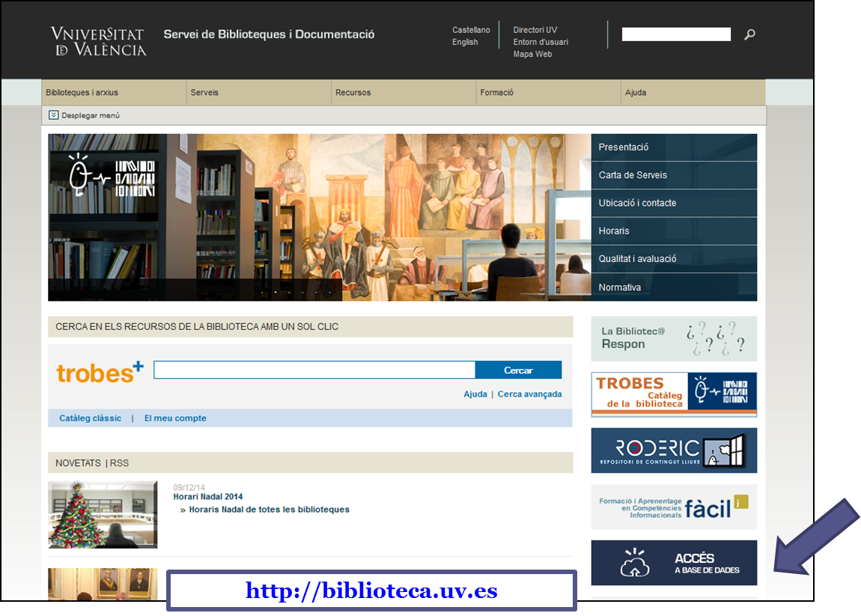Image resolution: width=861 pixels, height=616 pixels.
Task: Click the library reading room banner photo
Action: [x=320, y=217]
